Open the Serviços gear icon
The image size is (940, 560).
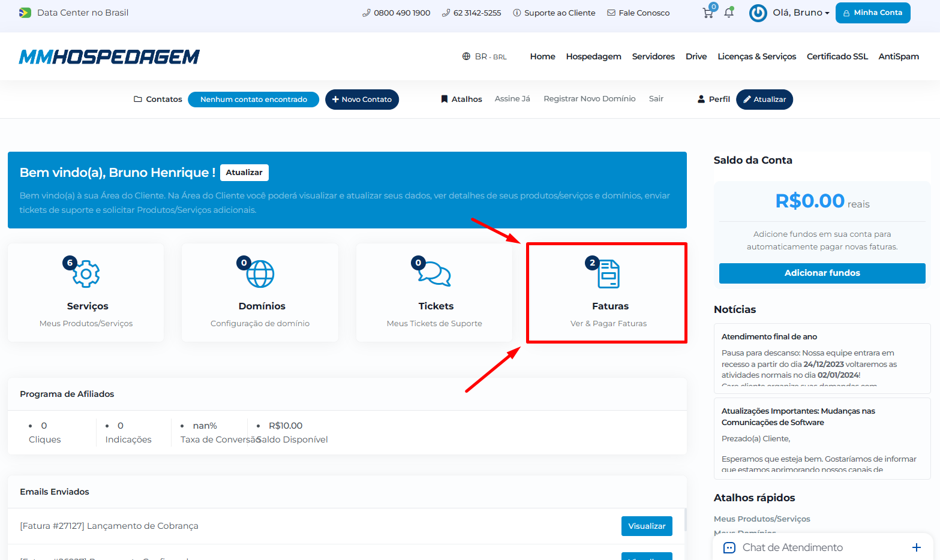coord(86,274)
